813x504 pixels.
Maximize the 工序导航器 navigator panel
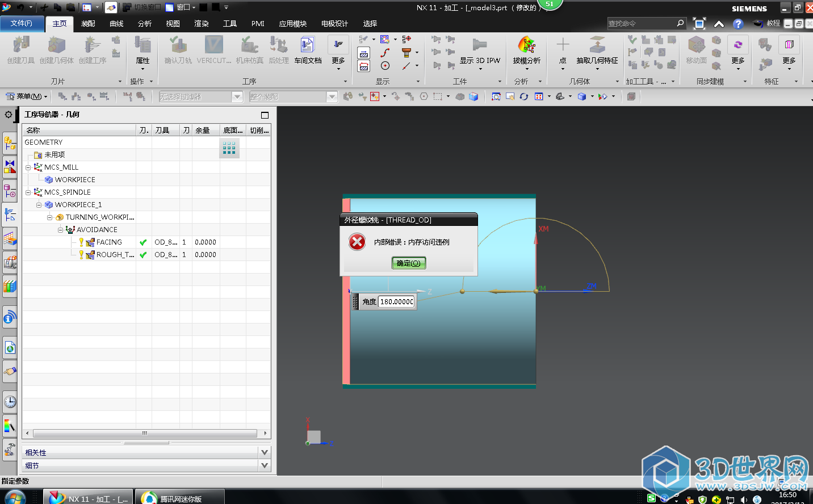[x=265, y=115]
